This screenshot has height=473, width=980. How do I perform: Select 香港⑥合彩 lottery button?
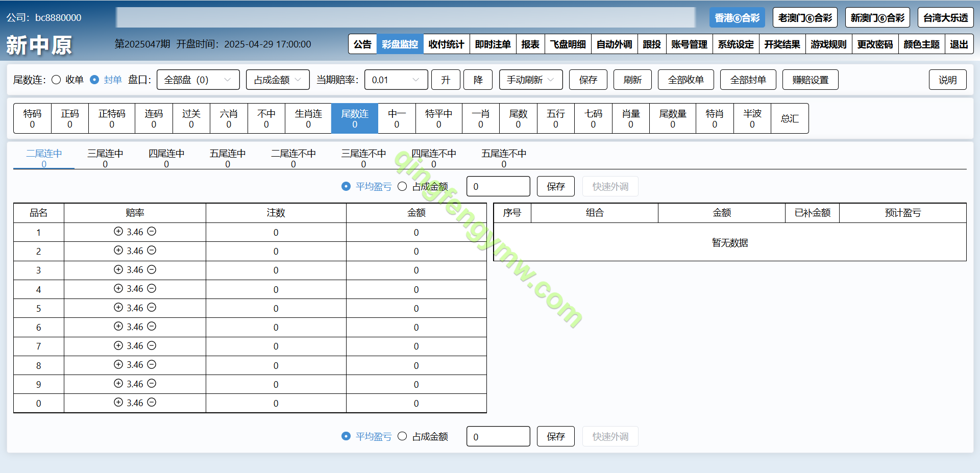(737, 18)
